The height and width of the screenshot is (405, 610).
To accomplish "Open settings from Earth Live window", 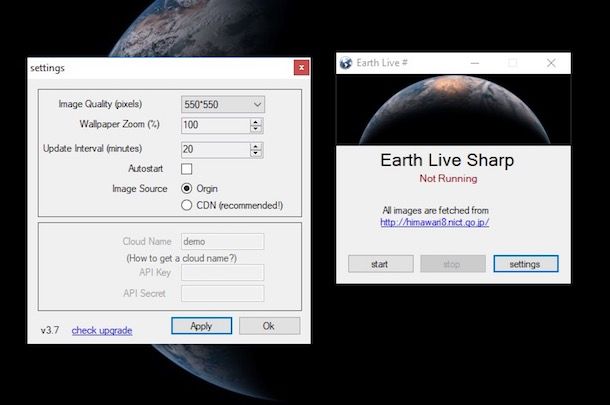I will click(526, 264).
